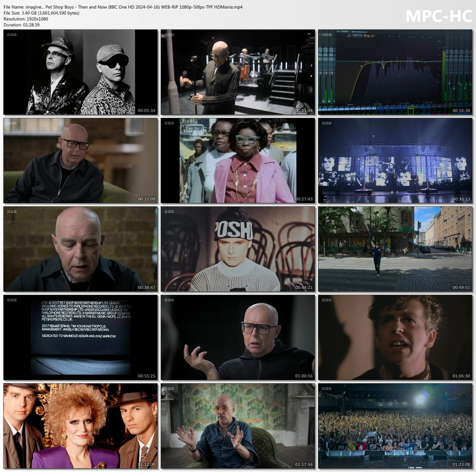Select the interview frame at 00:22:09
This screenshot has height=472, width=476.
(80, 160)
